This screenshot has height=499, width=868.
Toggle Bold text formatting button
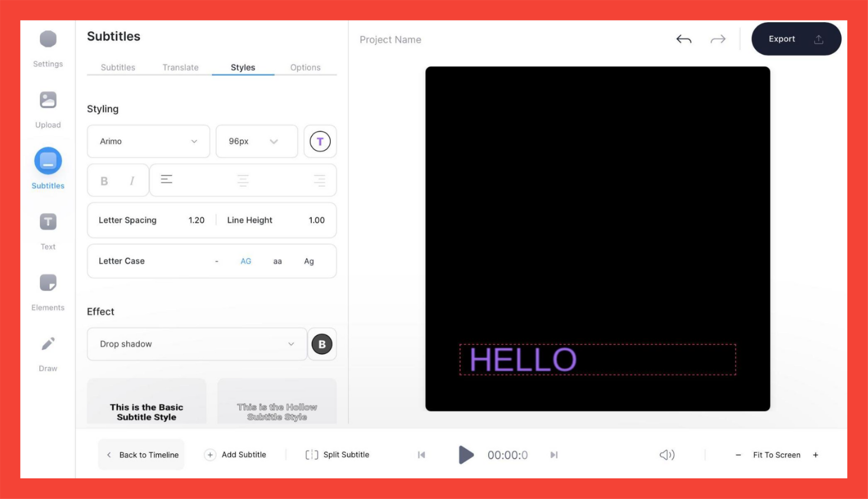(104, 180)
